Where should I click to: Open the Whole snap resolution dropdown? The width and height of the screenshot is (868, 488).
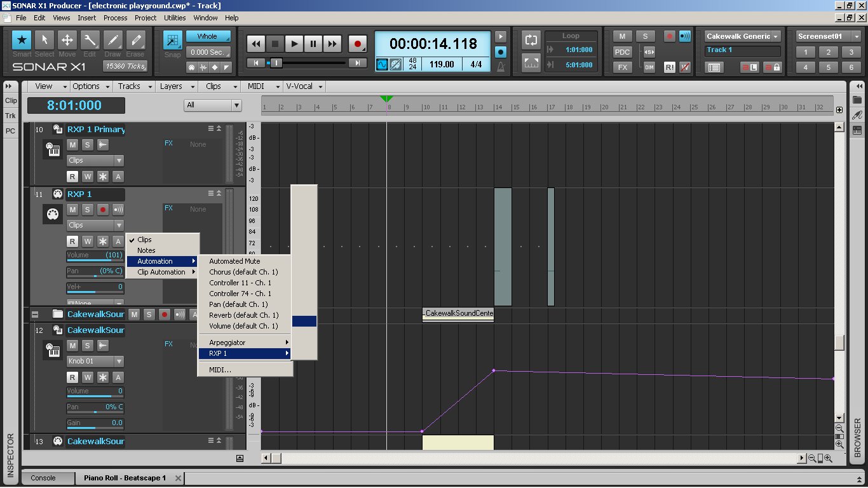207,36
